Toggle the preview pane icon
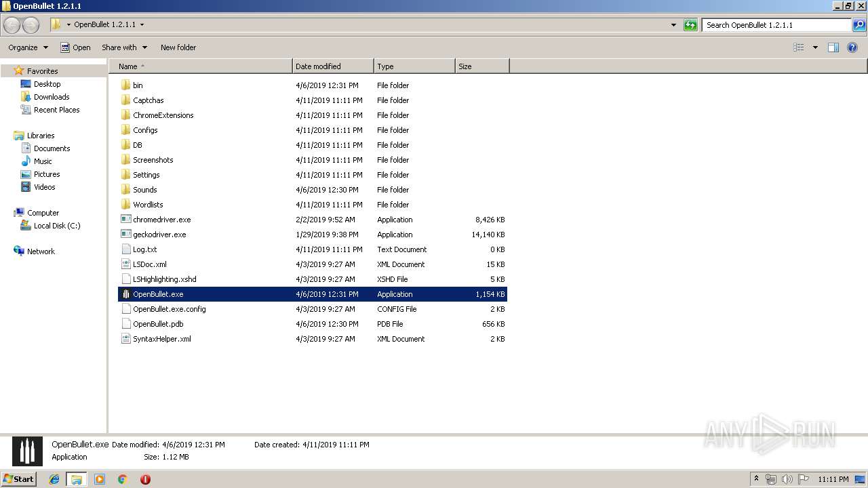868x488 pixels. click(833, 47)
